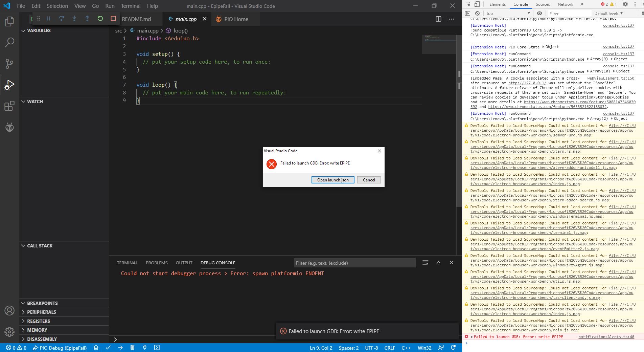Click Cancel in the error dialog
644x352 pixels.
[x=369, y=180]
